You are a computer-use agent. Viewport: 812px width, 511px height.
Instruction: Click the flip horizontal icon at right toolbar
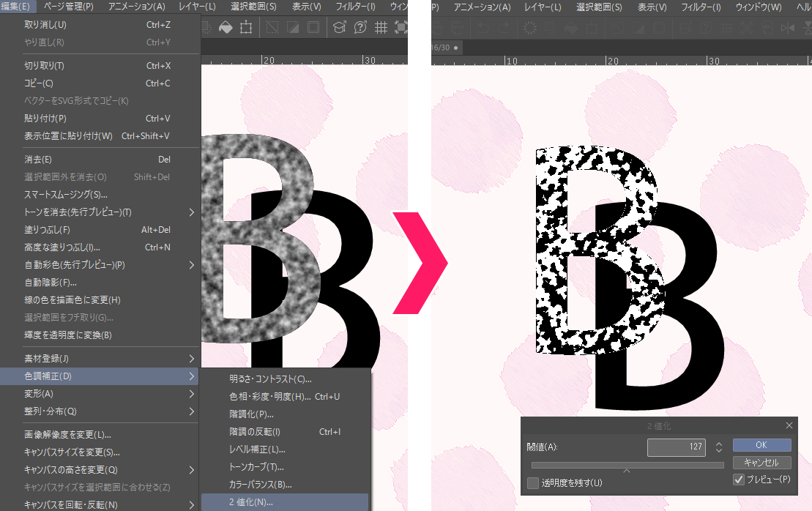[x=789, y=28]
